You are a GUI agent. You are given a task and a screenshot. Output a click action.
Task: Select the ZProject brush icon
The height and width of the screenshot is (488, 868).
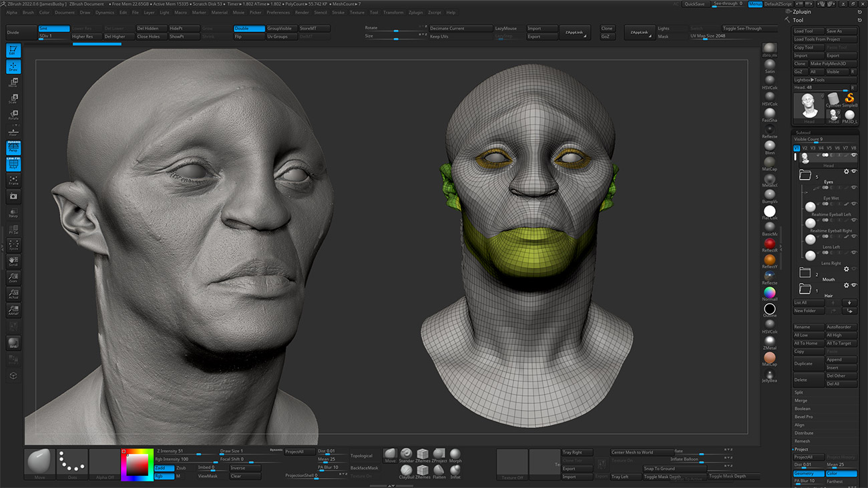(x=439, y=455)
